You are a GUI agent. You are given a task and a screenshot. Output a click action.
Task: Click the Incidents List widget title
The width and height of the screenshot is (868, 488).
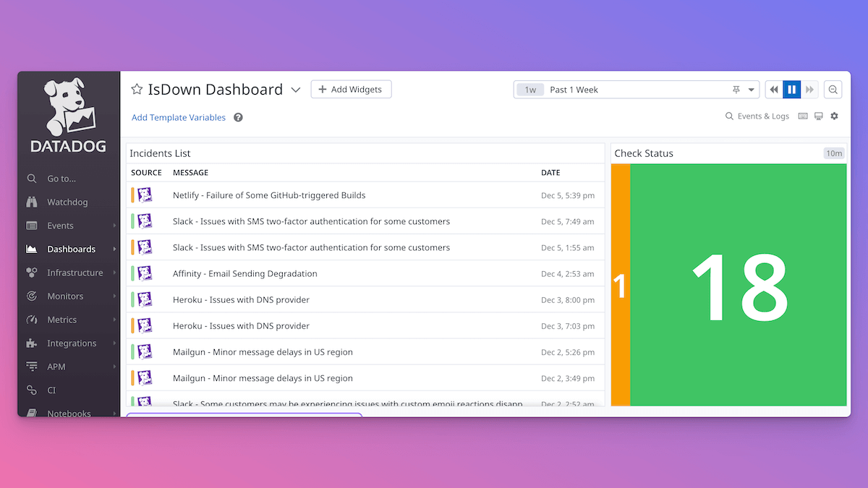[160, 153]
